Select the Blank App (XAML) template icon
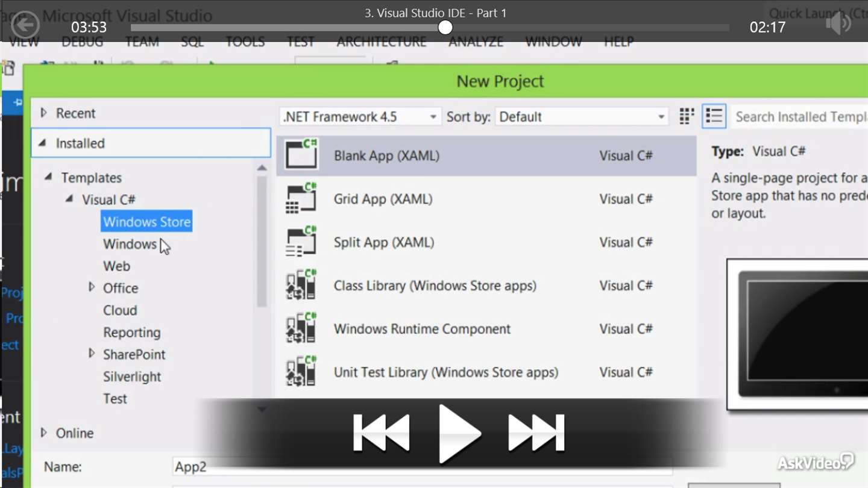868x488 pixels. pos(301,155)
